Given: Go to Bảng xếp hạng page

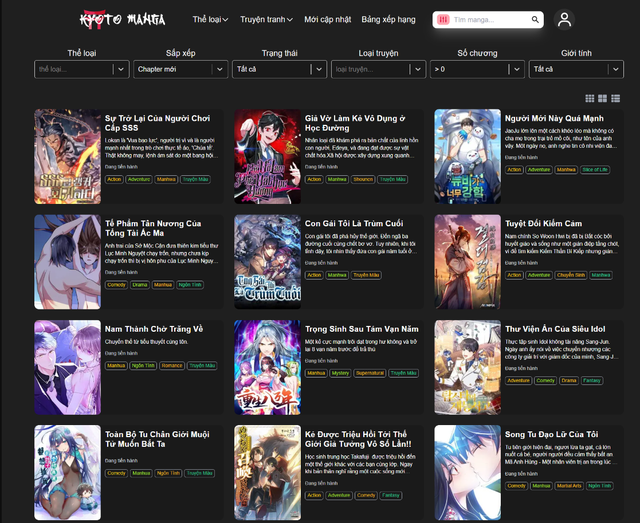Looking at the screenshot, I should coord(388,19).
